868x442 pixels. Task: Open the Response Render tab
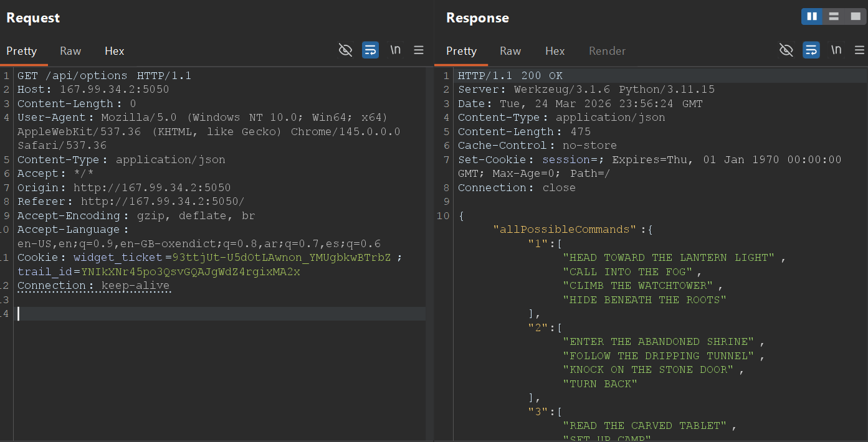607,51
